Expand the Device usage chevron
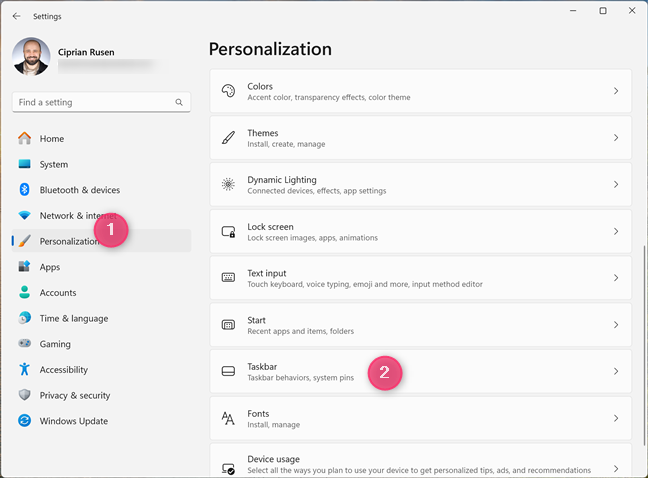 coord(616,468)
